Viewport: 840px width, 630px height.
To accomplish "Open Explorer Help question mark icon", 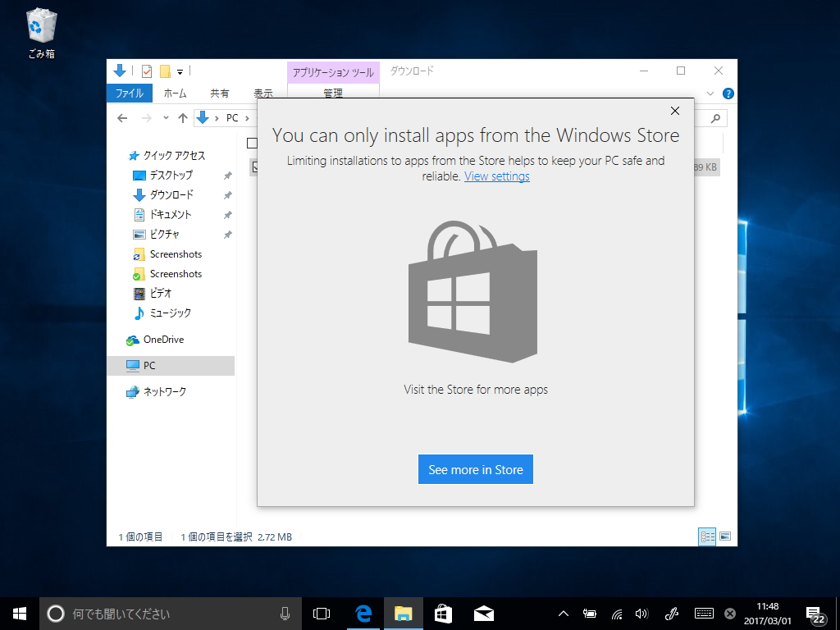I will 728,94.
